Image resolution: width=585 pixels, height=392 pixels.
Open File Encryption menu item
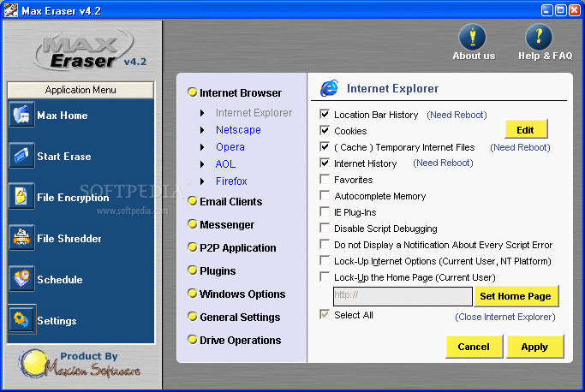(73, 198)
